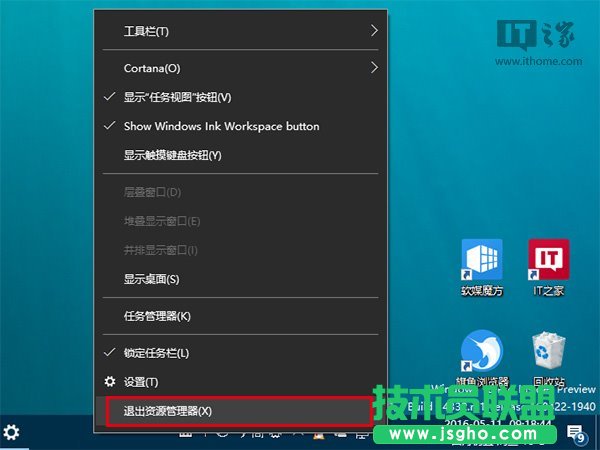Viewport: 600px width, 450px height.
Task: Toggle the 锁定任务栏 checkmark
Action: (156, 353)
